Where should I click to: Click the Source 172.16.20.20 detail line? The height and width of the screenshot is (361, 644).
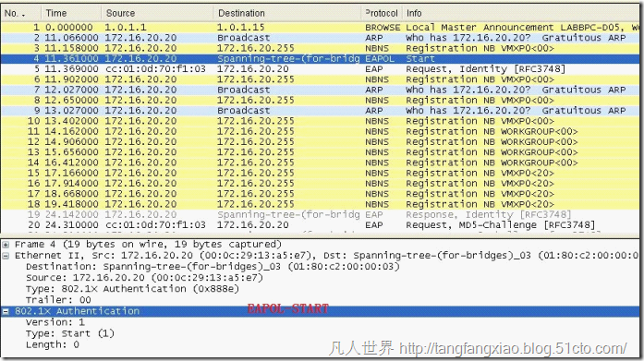[144, 278]
